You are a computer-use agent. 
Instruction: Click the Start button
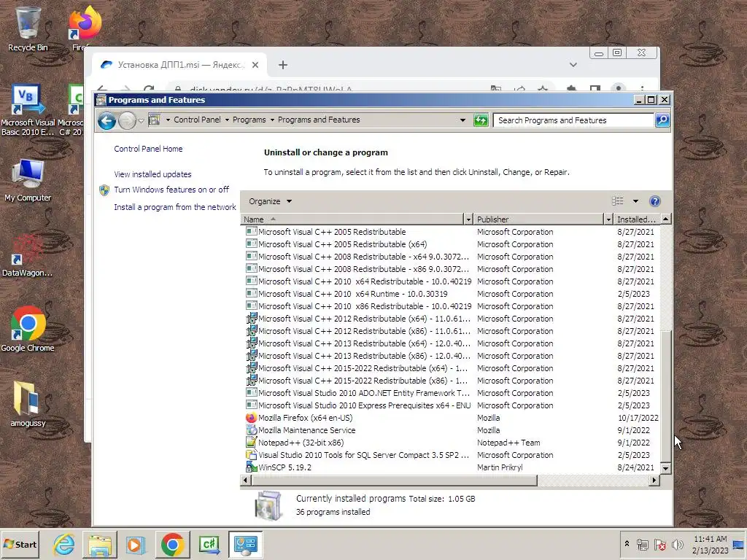(20, 544)
